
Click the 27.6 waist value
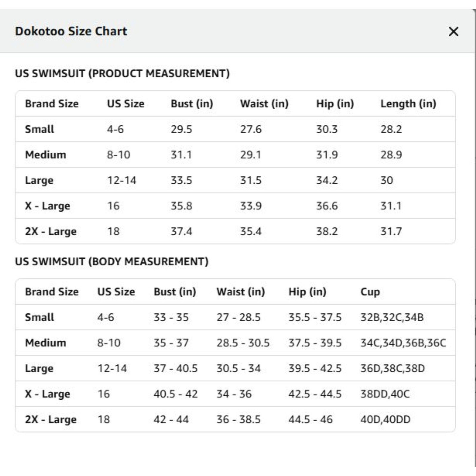pyautogui.click(x=251, y=129)
